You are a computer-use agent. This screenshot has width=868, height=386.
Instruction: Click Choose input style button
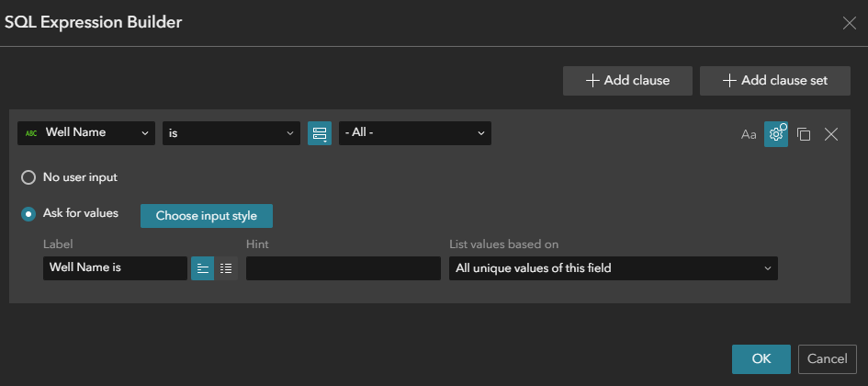[207, 216]
